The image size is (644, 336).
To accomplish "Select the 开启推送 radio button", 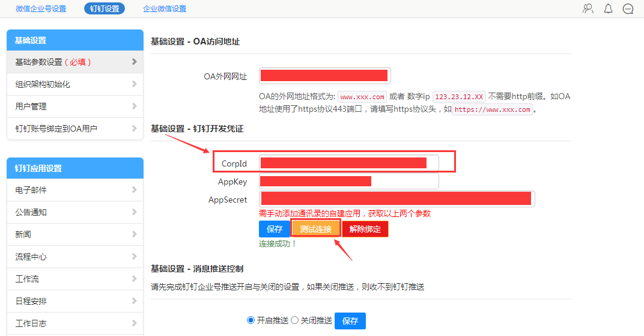I will point(251,320).
